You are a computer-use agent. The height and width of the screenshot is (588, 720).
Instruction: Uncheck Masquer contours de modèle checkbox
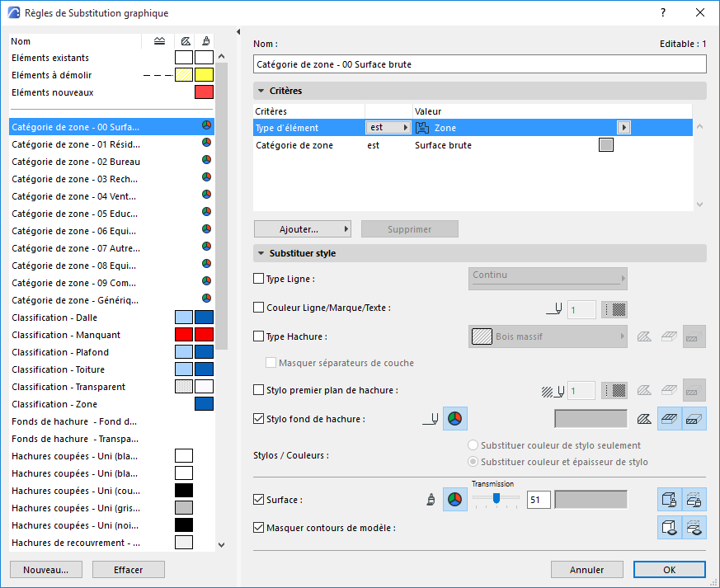pyautogui.click(x=258, y=528)
